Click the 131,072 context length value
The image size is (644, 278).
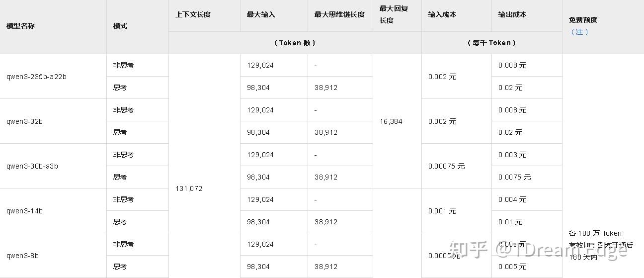(189, 188)
